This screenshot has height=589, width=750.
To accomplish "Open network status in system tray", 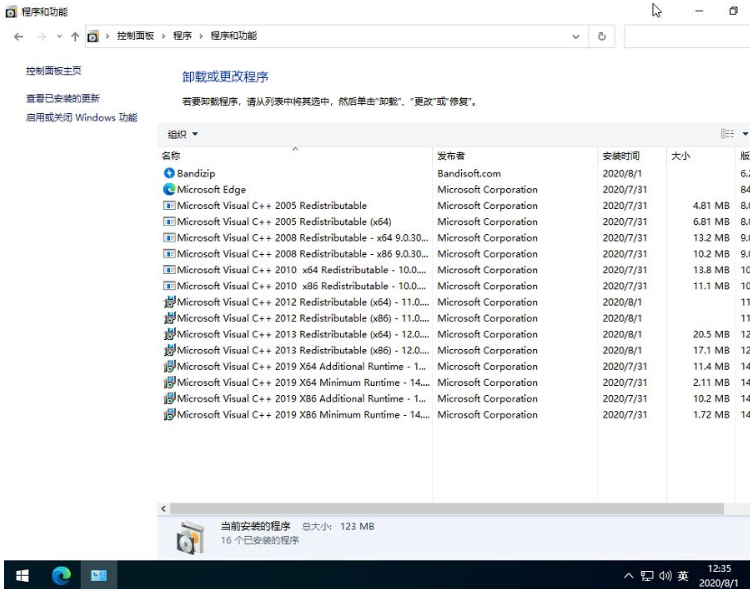I will coord(647,576).
